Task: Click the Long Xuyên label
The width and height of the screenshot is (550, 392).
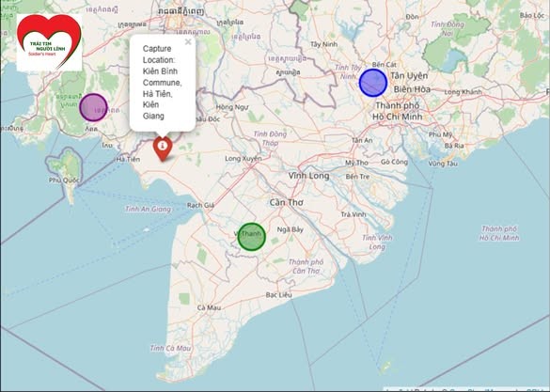Action: point(244,159)
